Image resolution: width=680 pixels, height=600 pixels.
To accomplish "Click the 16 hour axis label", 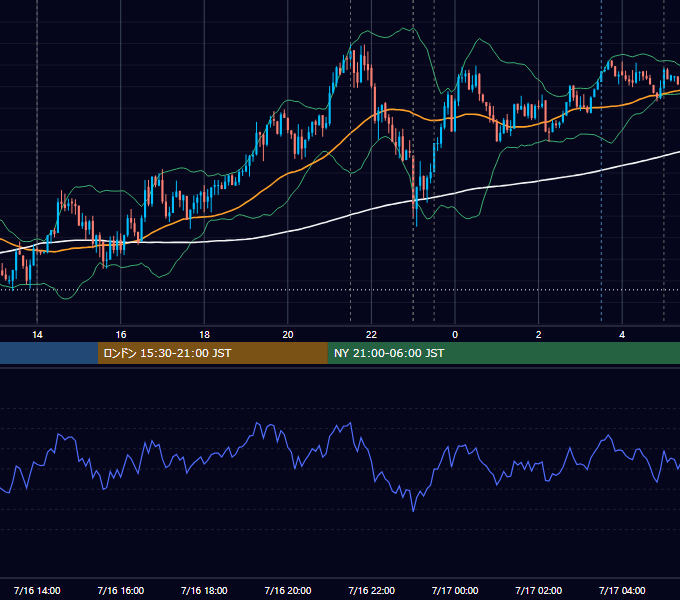I will pyautogui.click(x=121, y=335).
